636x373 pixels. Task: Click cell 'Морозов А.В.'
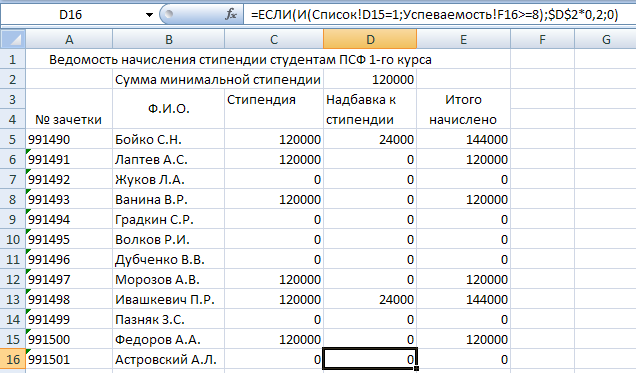168,279
